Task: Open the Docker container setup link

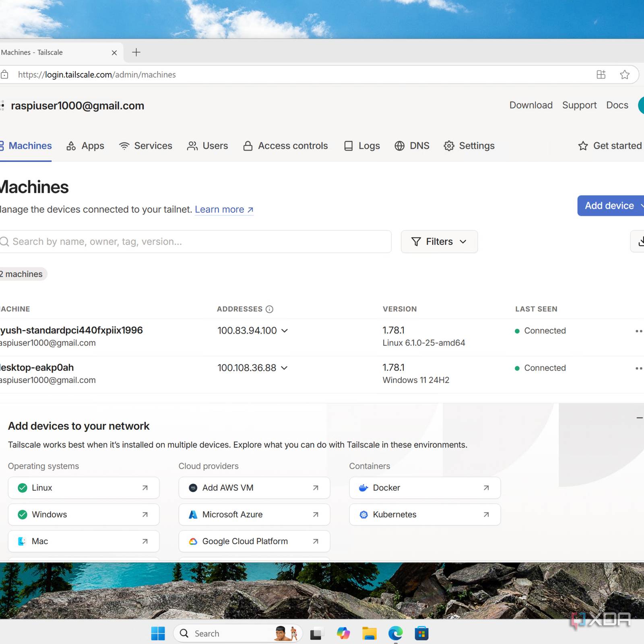Action: tap(425, 488)
